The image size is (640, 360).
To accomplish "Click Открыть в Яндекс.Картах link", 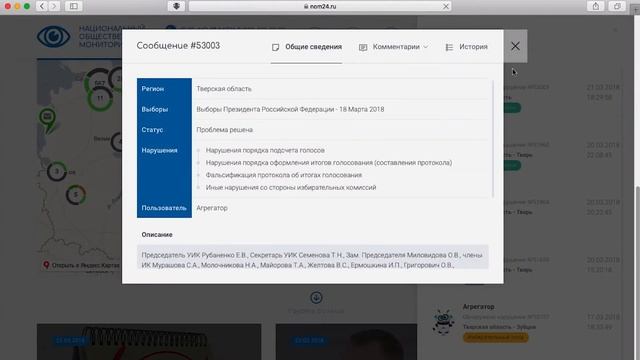I will 85,265.
